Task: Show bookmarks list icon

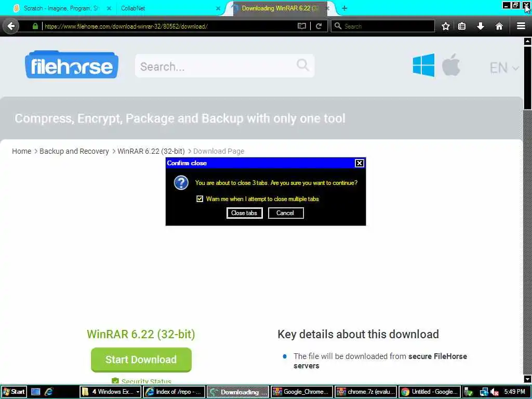Action: pyautogui.click(x=462, y=26)
